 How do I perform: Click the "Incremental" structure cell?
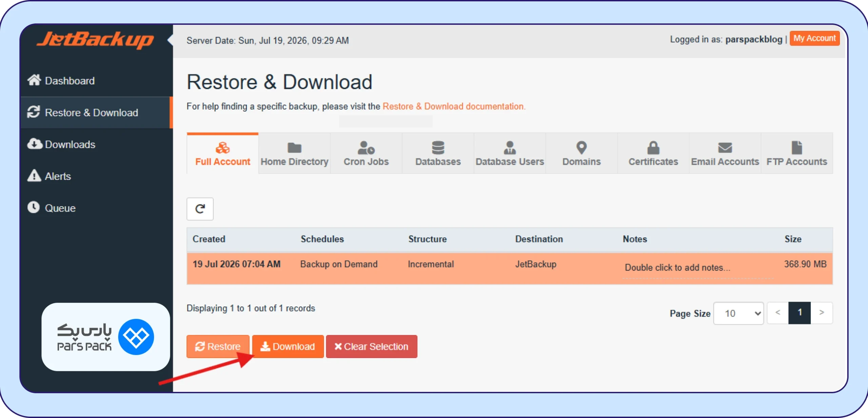pos(431,264)
